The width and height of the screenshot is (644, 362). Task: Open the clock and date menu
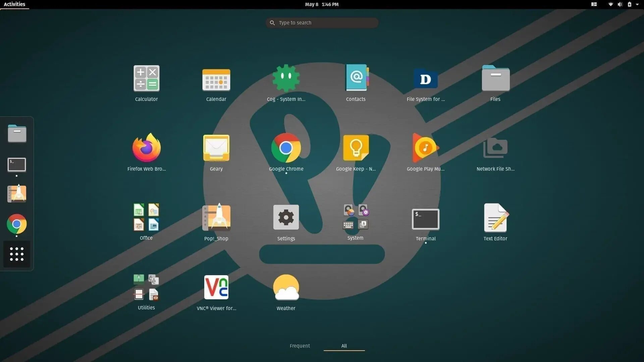[322, 4]
